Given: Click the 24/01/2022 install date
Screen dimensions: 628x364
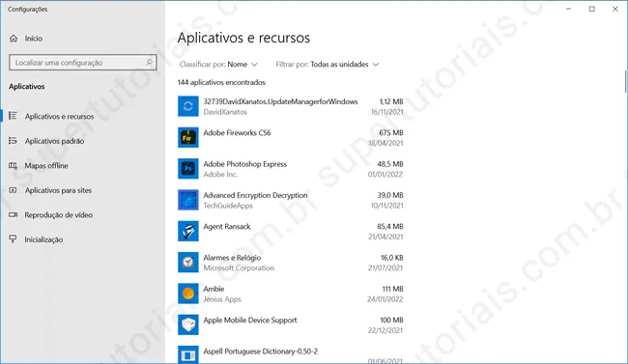Looking at the screenshot, I should [x=385, y=299].
